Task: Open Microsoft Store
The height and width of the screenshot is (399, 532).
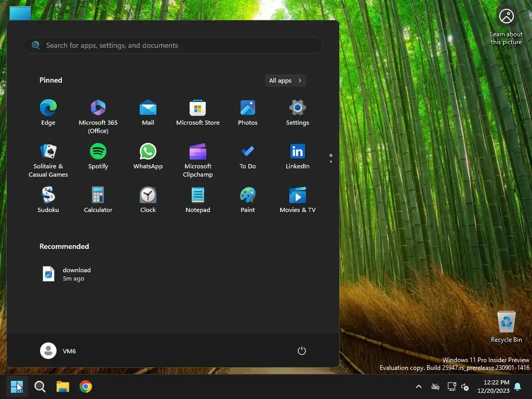Action: (198, 113)
